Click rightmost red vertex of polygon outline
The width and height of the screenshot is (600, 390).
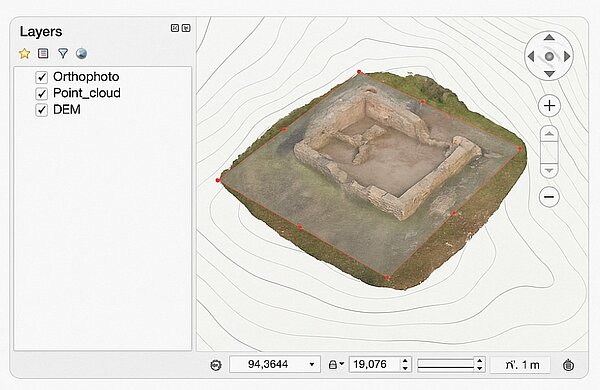coord(520,148)
